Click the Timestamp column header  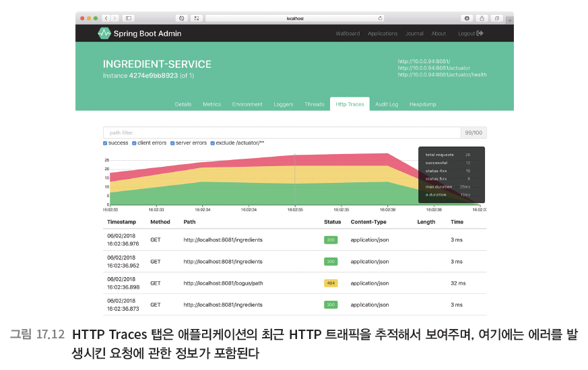point(121,222)
